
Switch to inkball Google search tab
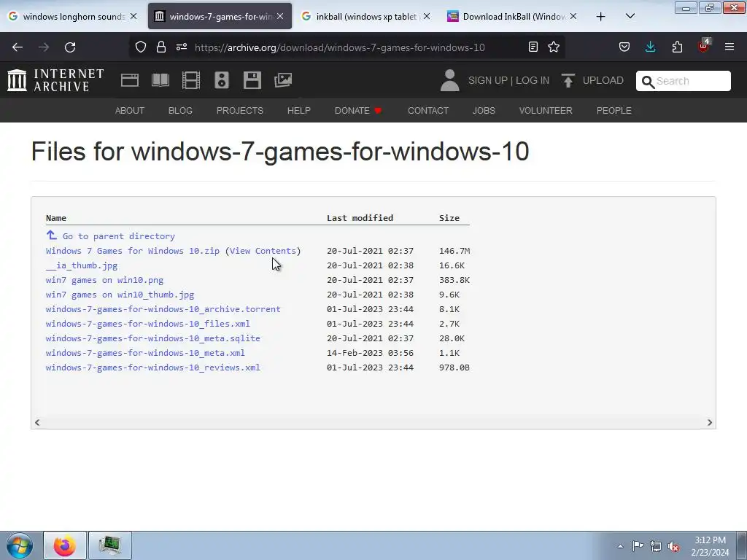click(x=365, y=16)
